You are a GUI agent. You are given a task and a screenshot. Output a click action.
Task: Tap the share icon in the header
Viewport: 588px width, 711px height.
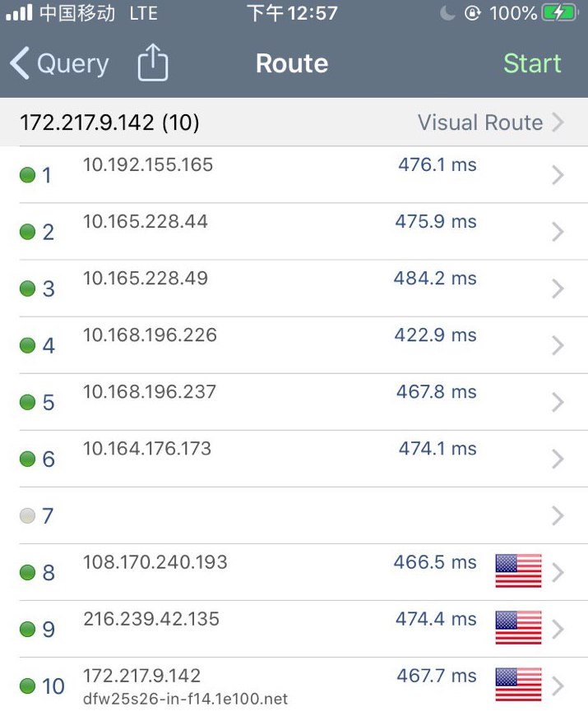(x=153, y=63)
